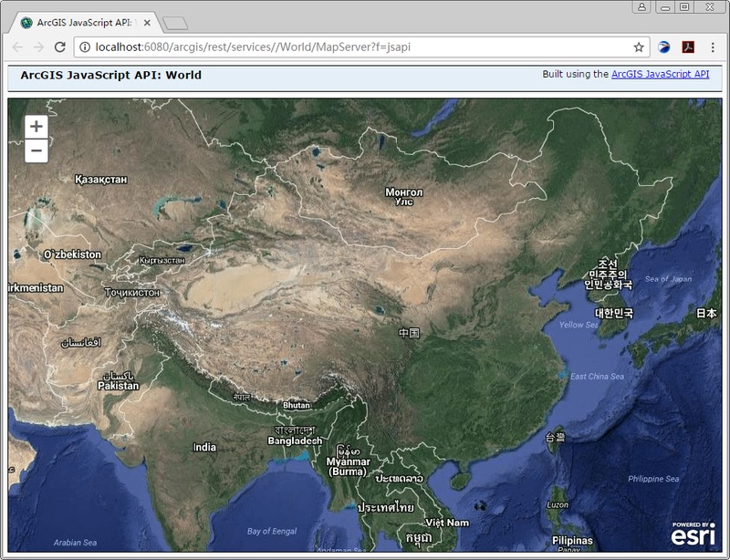Open the Chrome three-dot menu

(713, 47)
